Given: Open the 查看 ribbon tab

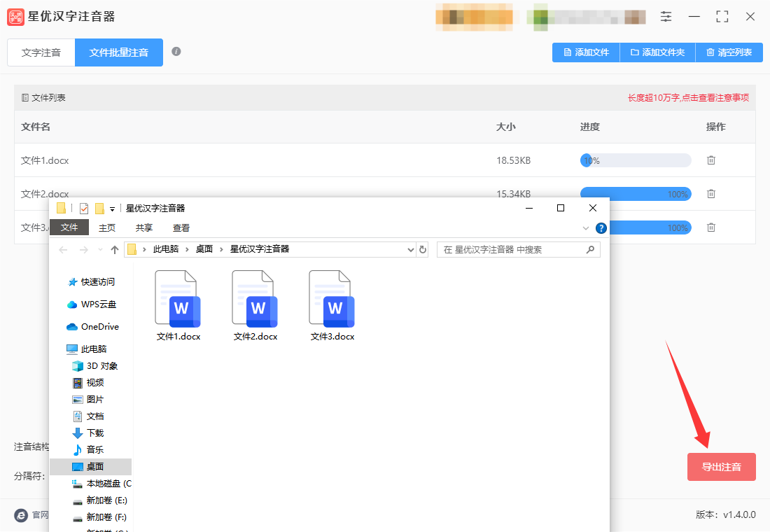Looking at the screenshot, I should (x=181, y=228).
